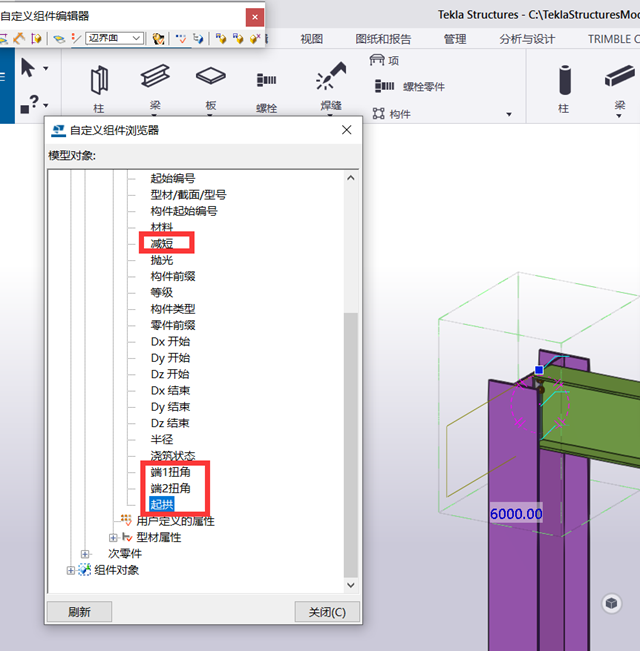Click the custom component browser icon
This screenshot has height=651, width=640.
pyautogui.click(x=198, y=39)
